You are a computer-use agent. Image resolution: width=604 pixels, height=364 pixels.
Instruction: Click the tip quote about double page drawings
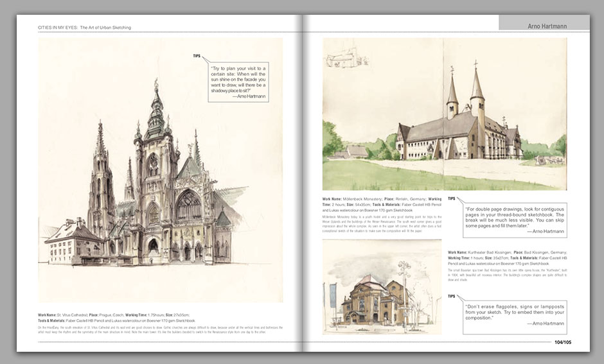click(515, 220)
